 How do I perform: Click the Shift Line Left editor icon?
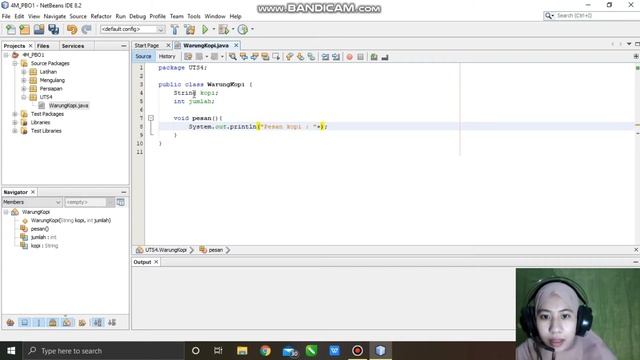325,57
